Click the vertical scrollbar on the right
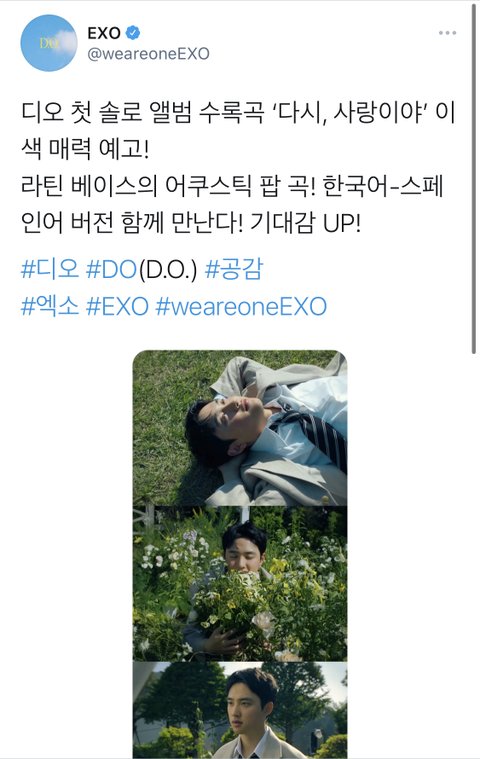The height and width of the screenshot is (759, 480). pyautogui.click(x=474, y=179)
